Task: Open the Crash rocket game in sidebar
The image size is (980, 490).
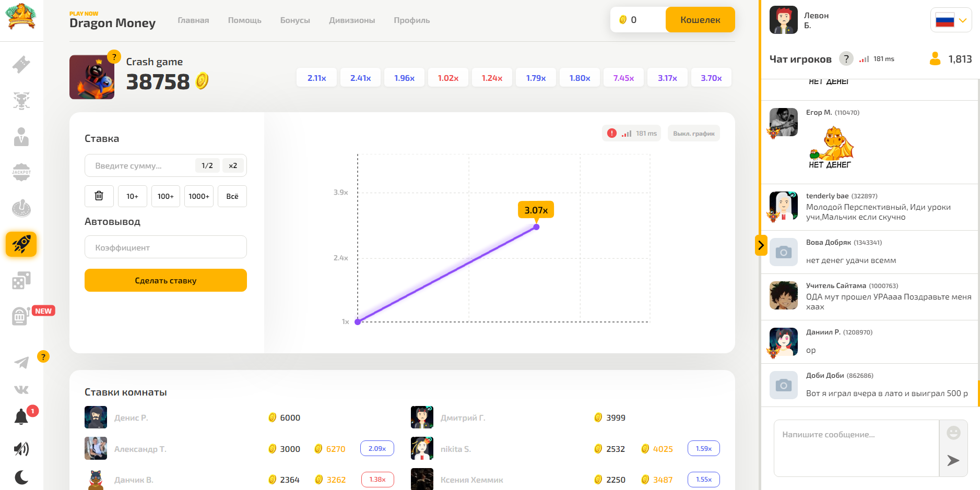Action: click(x=21, y=244)
